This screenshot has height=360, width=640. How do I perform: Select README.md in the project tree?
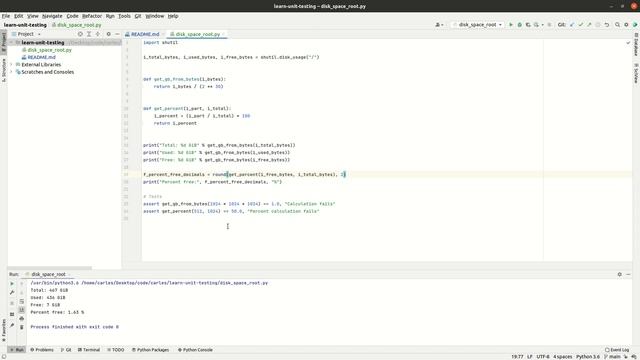pos(41,57)
